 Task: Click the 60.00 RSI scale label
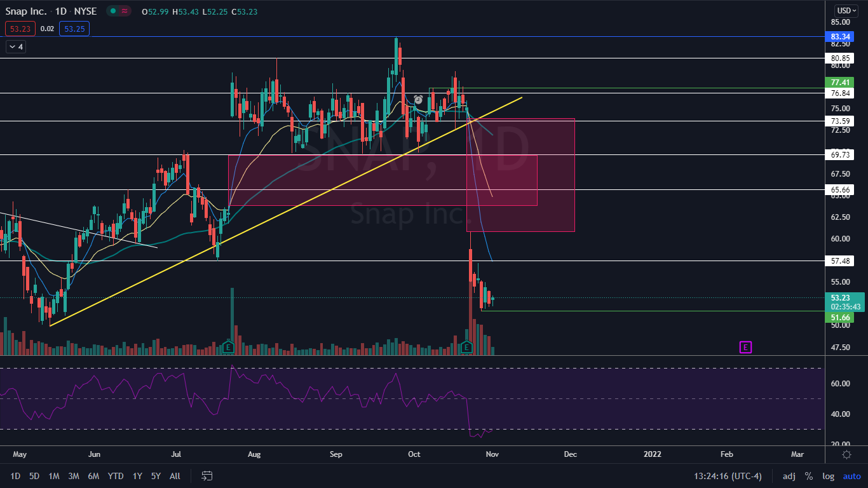tap(841, 383)
